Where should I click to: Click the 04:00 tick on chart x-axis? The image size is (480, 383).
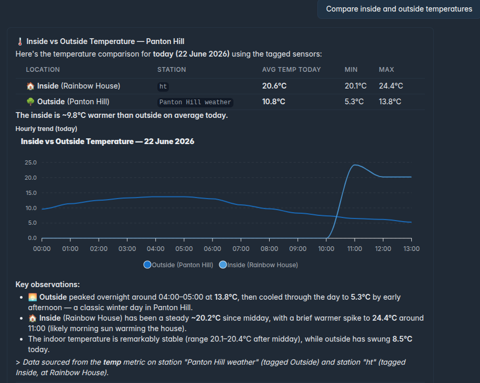pos(155,249)
